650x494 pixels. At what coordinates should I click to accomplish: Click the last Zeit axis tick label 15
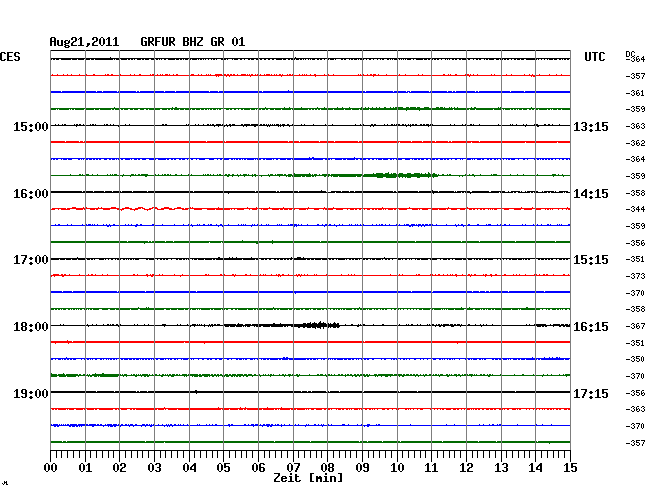click(x=570, y=468)
